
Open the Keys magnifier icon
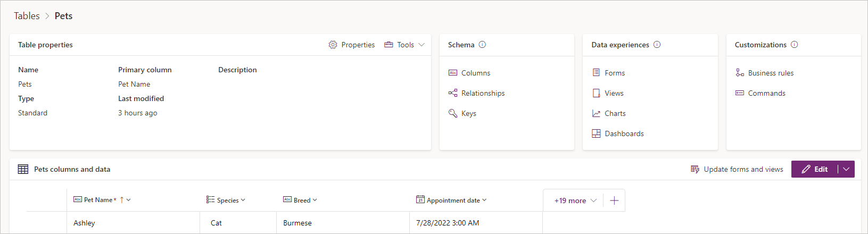453,113
